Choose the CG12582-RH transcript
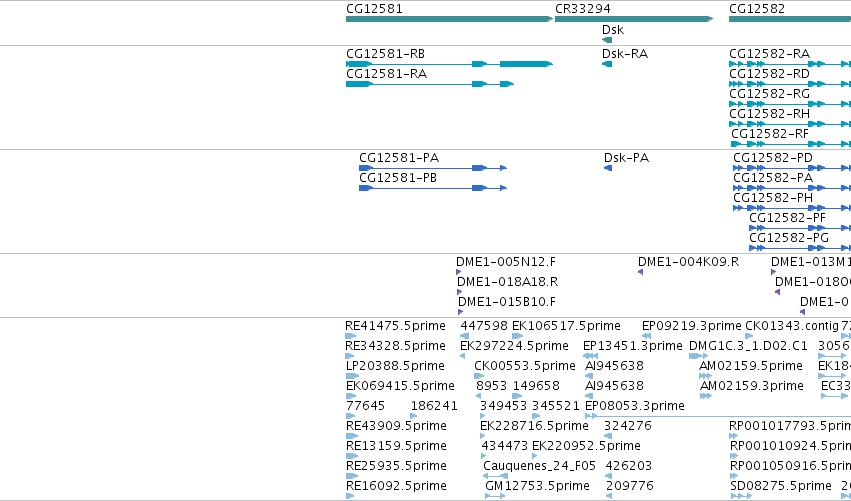 coord(769,113)
